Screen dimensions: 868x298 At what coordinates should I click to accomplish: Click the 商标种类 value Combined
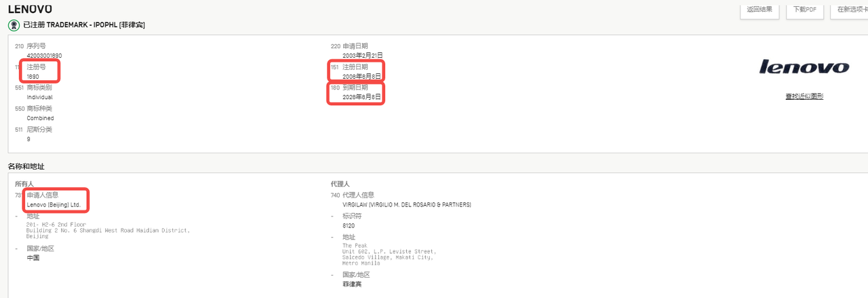(41, 118)
